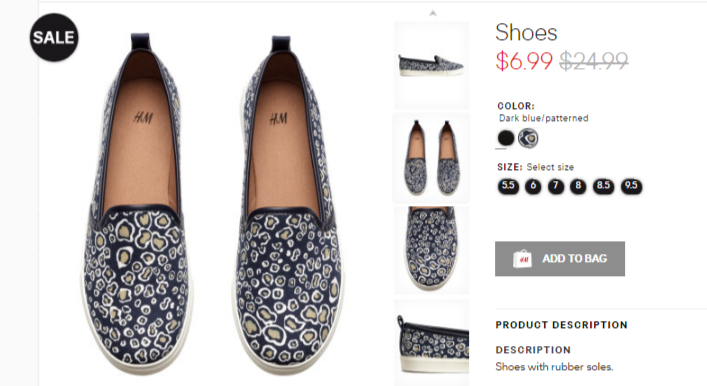Screen dimensions: 707x386
Task: Click the SALE badge icon
Action: coord(54,37)
